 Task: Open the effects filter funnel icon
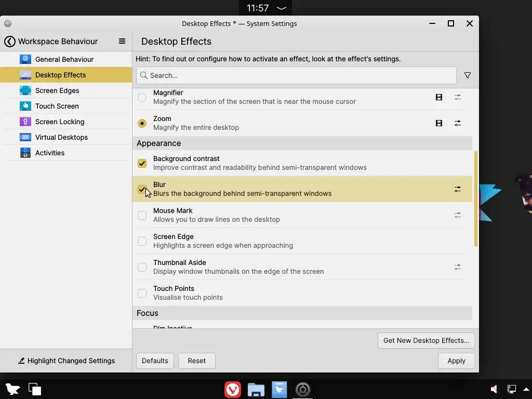[x=467, y=75]
